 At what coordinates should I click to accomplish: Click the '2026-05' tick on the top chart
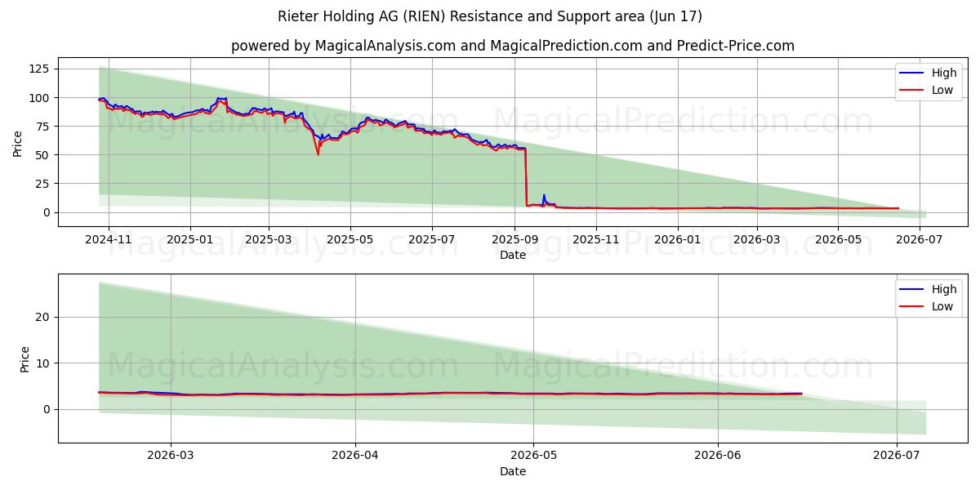839,239
